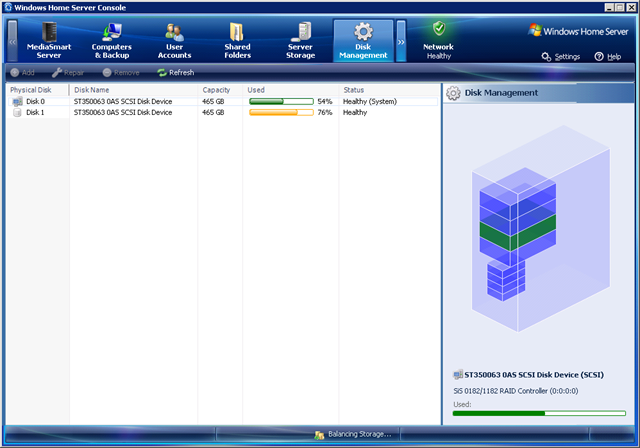Click the Repair wrench button
The width and height of the screenshot is (640, 448).
pos(68,73)
